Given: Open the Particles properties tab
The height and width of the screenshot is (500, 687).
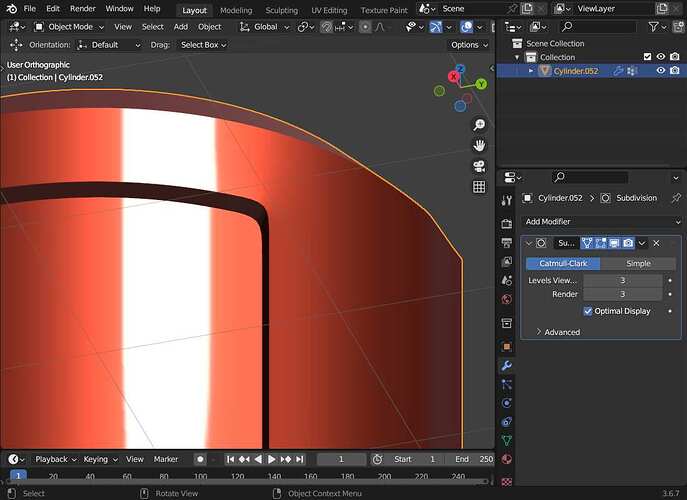Looking at the screenshot, I should (506, 384).
